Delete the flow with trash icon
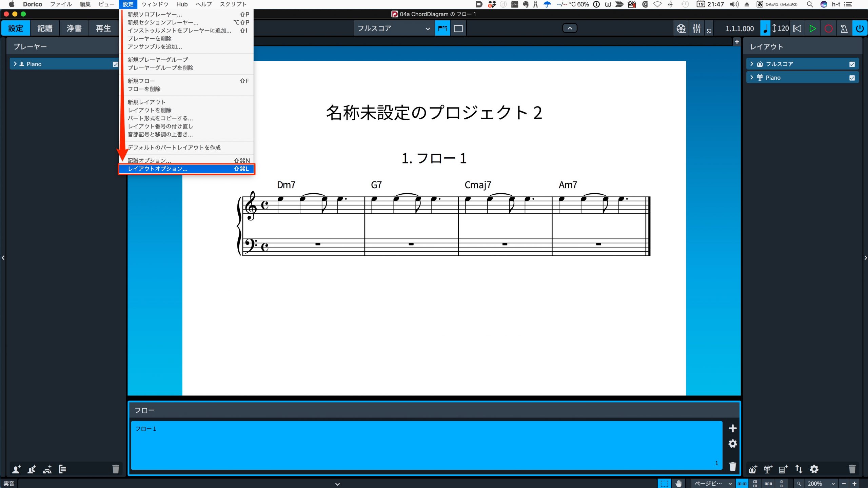Image resolution: width=868 pixels, height=488 pixels. (x=732, y=467)
